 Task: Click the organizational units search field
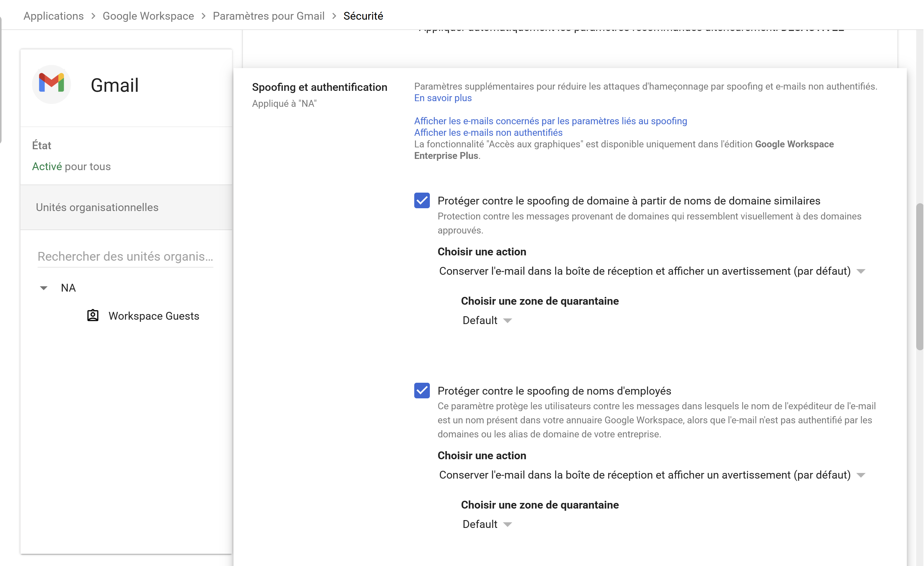pyautogui.click(x=125, y=257)
